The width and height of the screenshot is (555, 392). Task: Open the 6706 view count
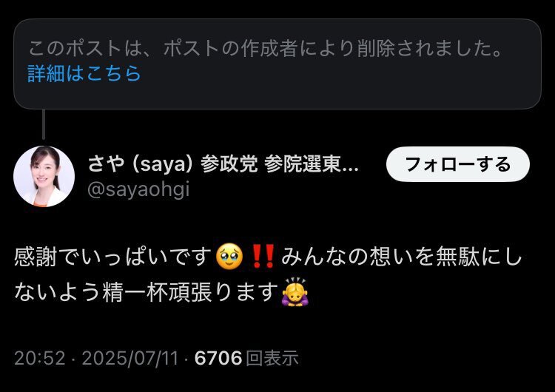(x=218, y=358)
